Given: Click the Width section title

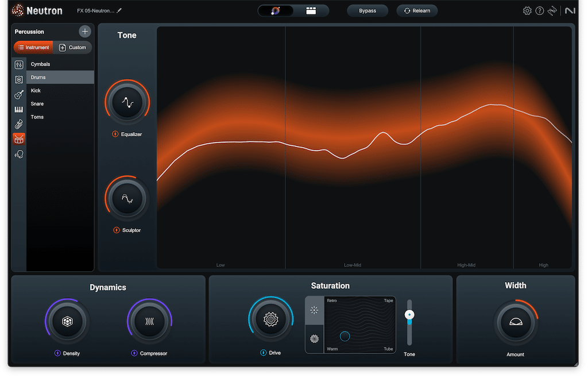Looking at the screenshot, I should coord(516,286).
